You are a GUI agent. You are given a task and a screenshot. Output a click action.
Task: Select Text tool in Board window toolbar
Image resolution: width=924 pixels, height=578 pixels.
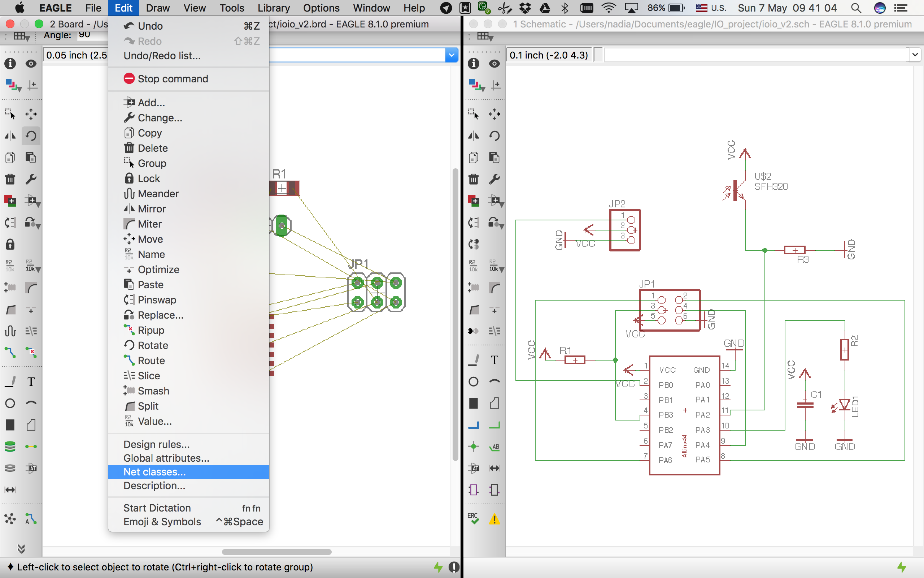pos(31,381)
